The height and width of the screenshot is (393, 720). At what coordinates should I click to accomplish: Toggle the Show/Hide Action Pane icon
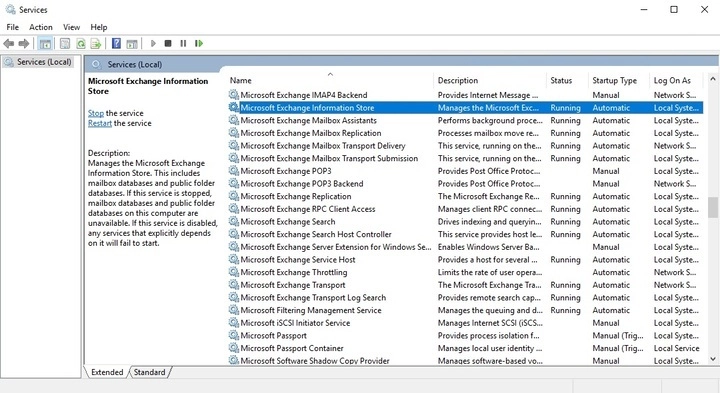click(x=132, y=44)
